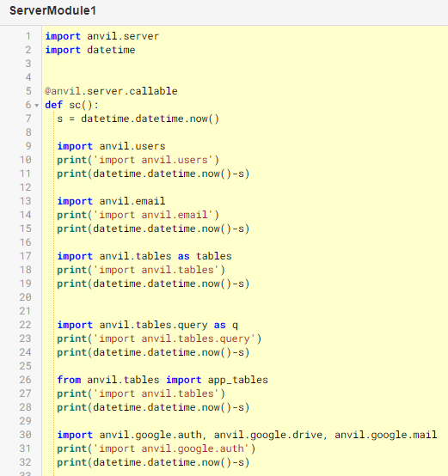Viewport: 448px width, 476px height.
Task: Click 'import anvil.users' statement on line 9
Action: click(111, 146)
